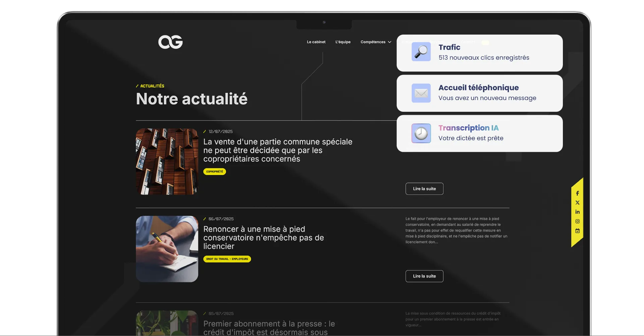This screenshot has height=336, width=644.
Task: Click "Vous avez un nouveau message" text
Action: pos(487,98)
